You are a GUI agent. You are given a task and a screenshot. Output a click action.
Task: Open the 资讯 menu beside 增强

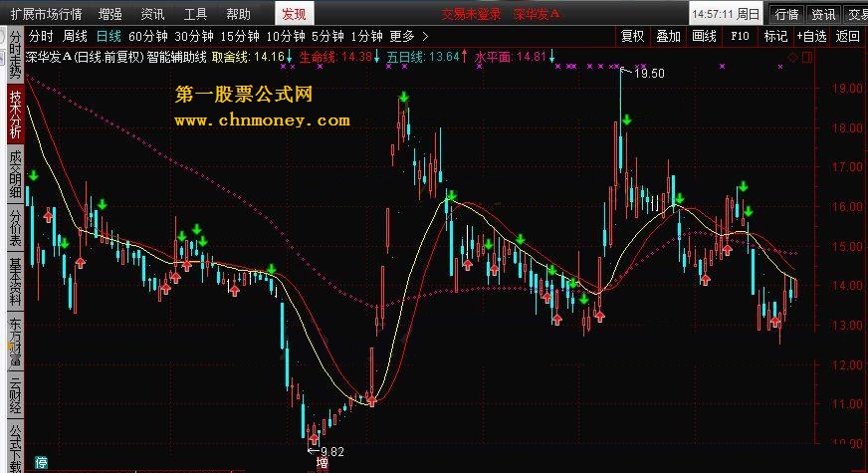point(152,14)
